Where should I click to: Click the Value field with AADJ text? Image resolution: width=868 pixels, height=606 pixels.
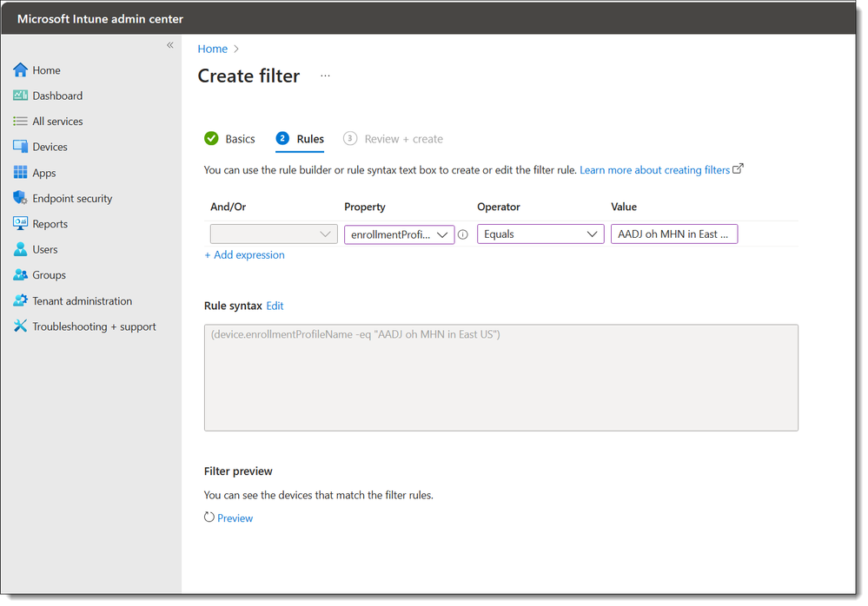point(674,234)
